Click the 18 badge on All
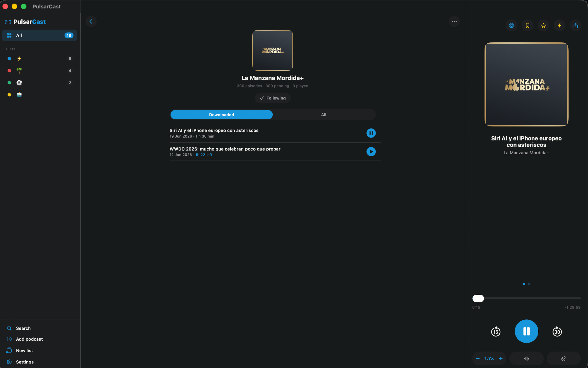Viewport: 588px width, 368px height. point(69,36)
